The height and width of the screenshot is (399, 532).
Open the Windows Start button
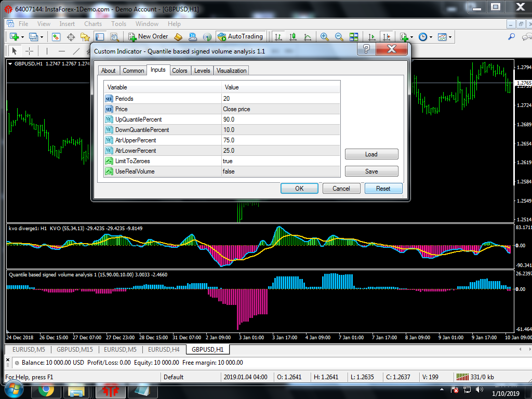click(14, 390)
